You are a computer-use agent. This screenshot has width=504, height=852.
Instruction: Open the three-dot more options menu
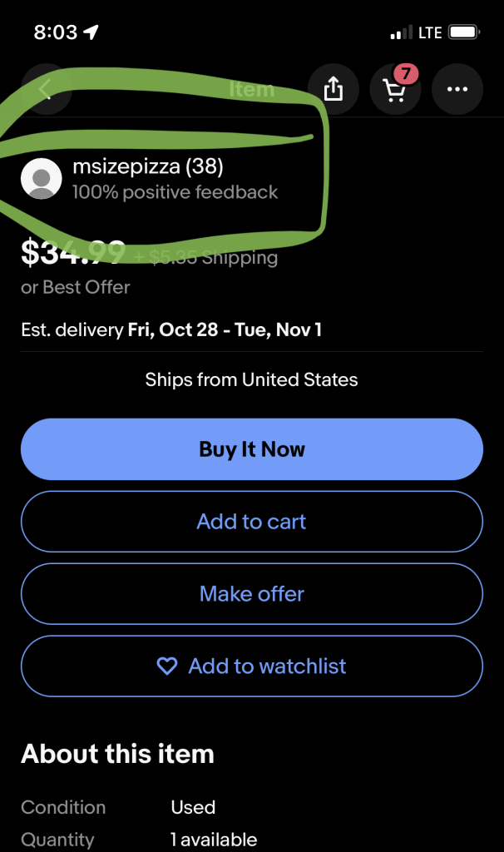[x=457, y=89]
